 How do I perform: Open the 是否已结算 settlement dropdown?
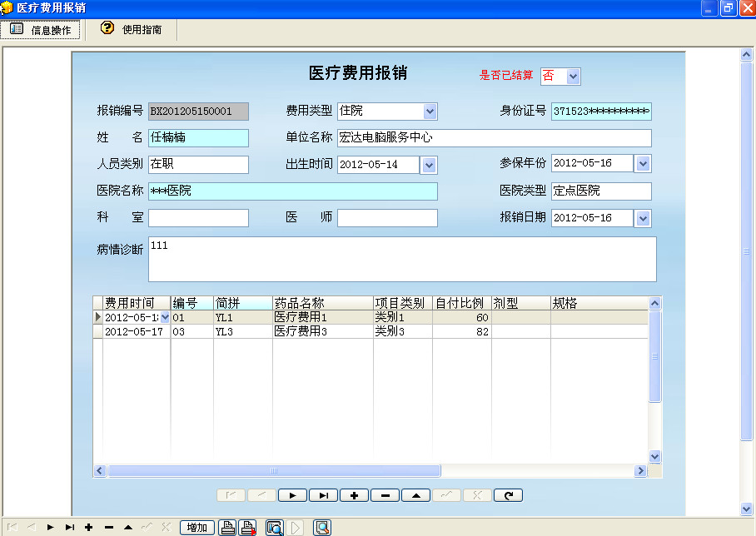click(573, 76)
